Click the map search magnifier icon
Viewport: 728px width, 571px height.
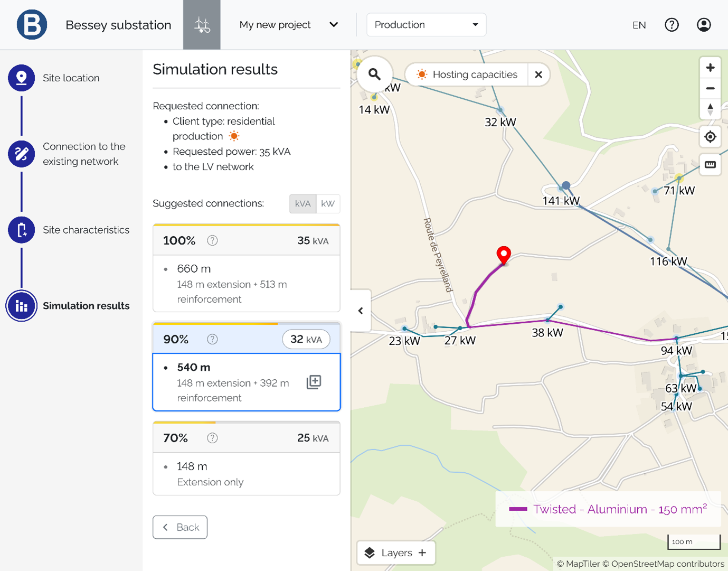374,74
